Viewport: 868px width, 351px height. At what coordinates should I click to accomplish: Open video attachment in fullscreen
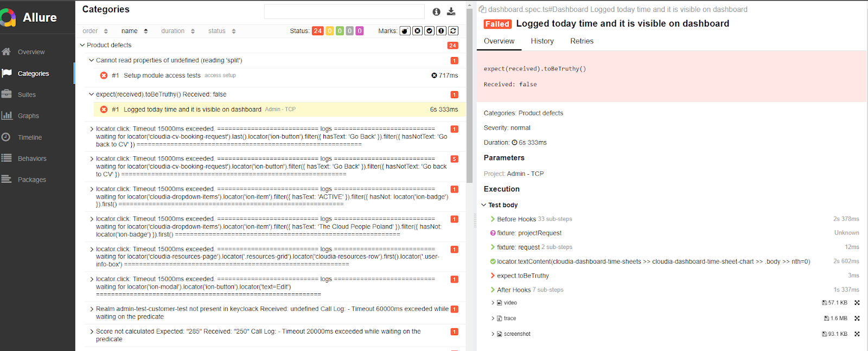point(857,303)
